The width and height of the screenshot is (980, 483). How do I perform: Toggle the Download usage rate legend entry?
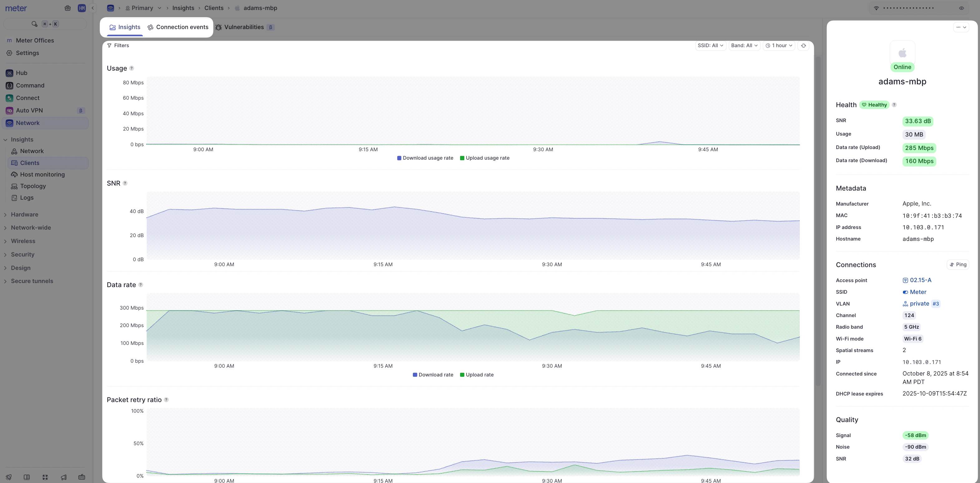pos(425,158)
